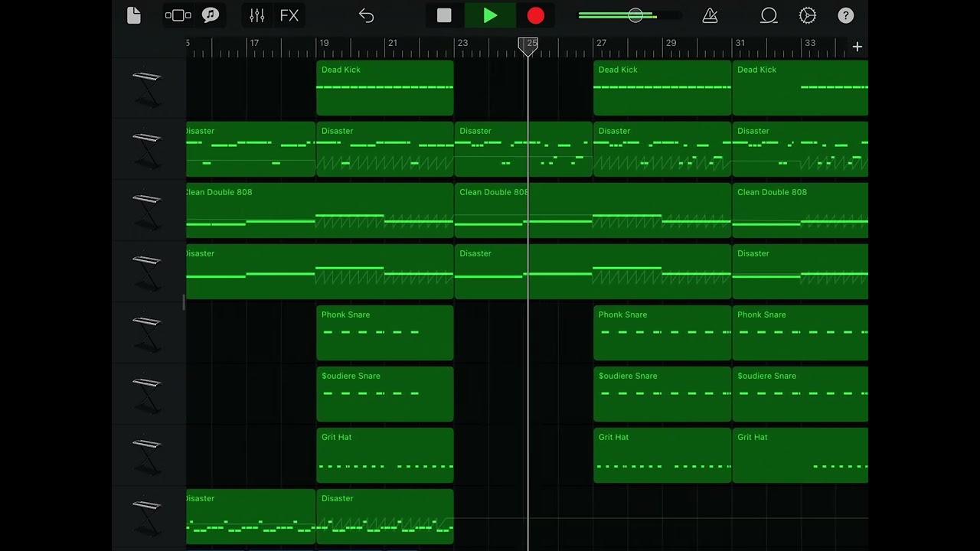The height and width of the screenshot is (551, 980).
Task: Open My Songs browser document icon
Action: pos(134,15)
